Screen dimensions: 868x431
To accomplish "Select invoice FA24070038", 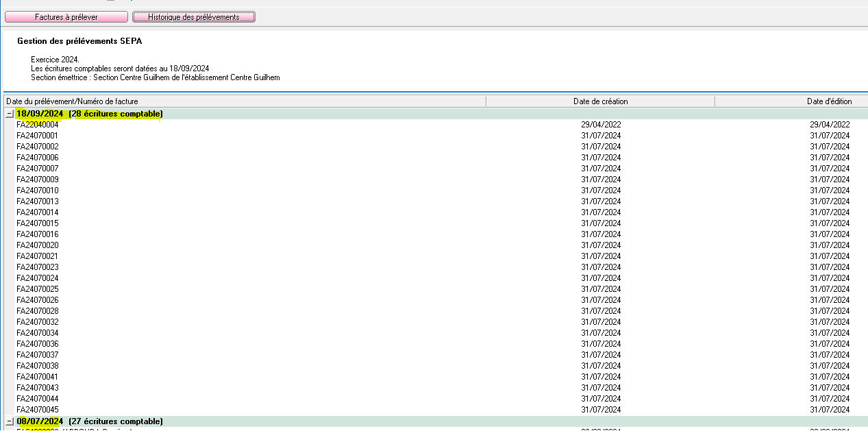I will [38, 366].
